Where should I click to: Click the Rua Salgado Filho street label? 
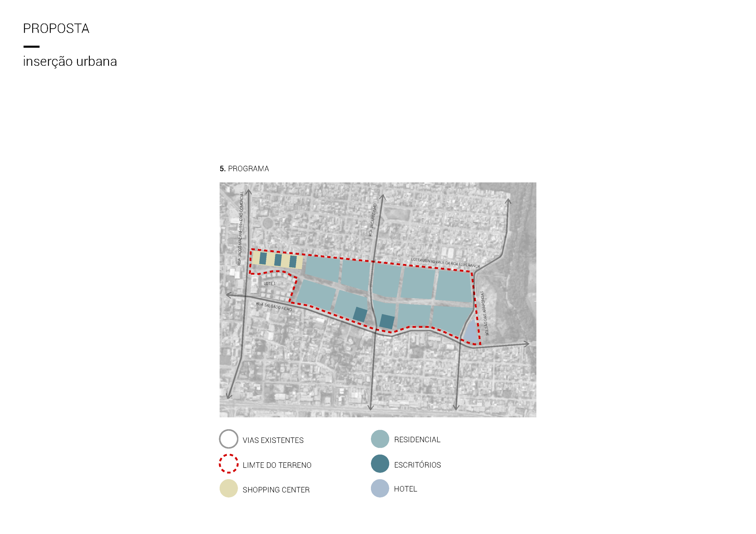[x=274, y=307]
